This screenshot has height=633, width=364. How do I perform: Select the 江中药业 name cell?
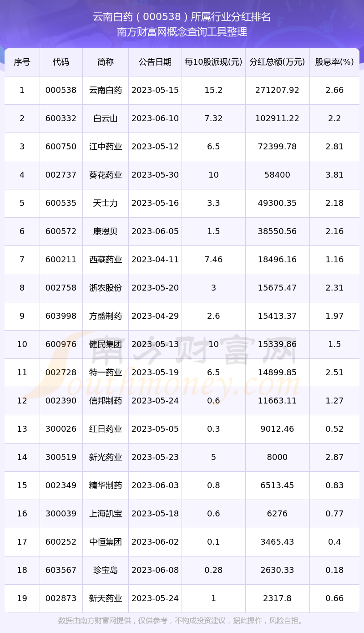[x=106, y=147]
